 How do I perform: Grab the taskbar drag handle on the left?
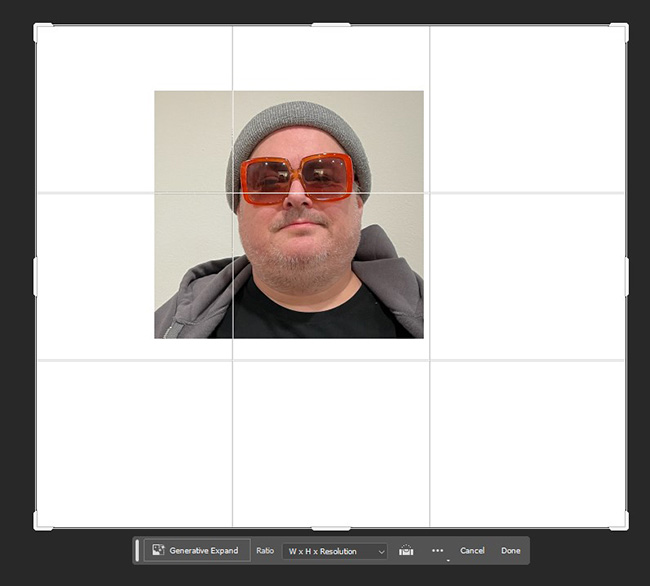pos(138,551)
